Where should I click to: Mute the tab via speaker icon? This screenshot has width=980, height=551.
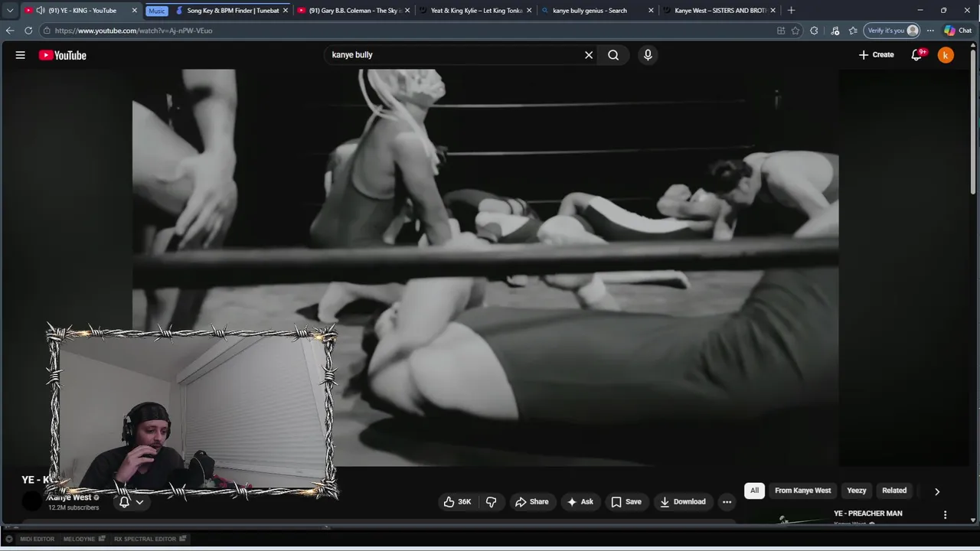[x=41, y=11]
